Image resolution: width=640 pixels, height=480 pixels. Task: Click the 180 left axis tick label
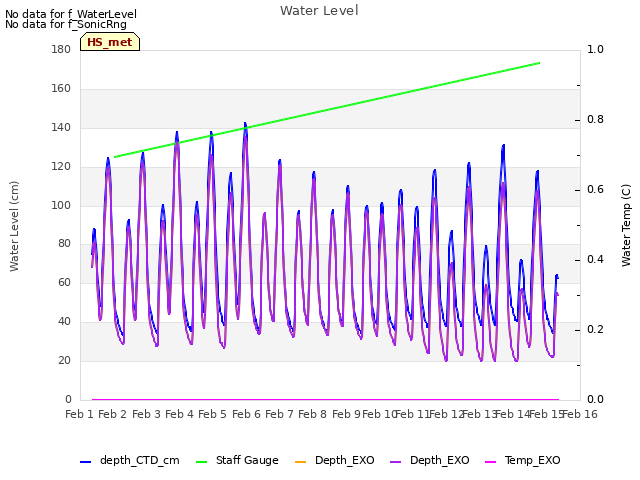pos(61,49)
